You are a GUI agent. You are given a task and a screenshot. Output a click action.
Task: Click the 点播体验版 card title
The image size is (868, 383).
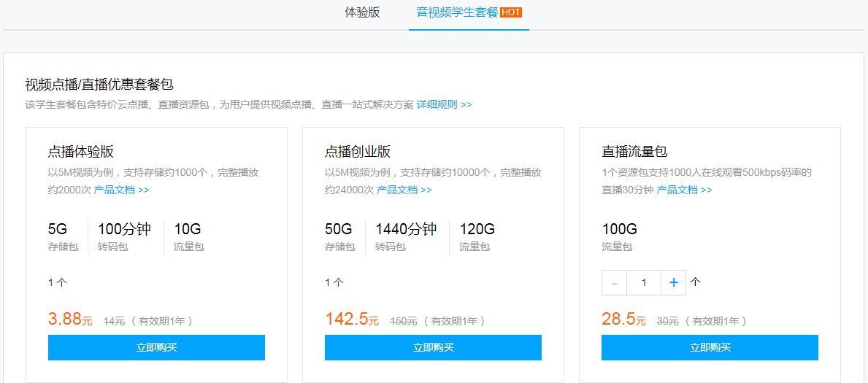coord(80,152)
